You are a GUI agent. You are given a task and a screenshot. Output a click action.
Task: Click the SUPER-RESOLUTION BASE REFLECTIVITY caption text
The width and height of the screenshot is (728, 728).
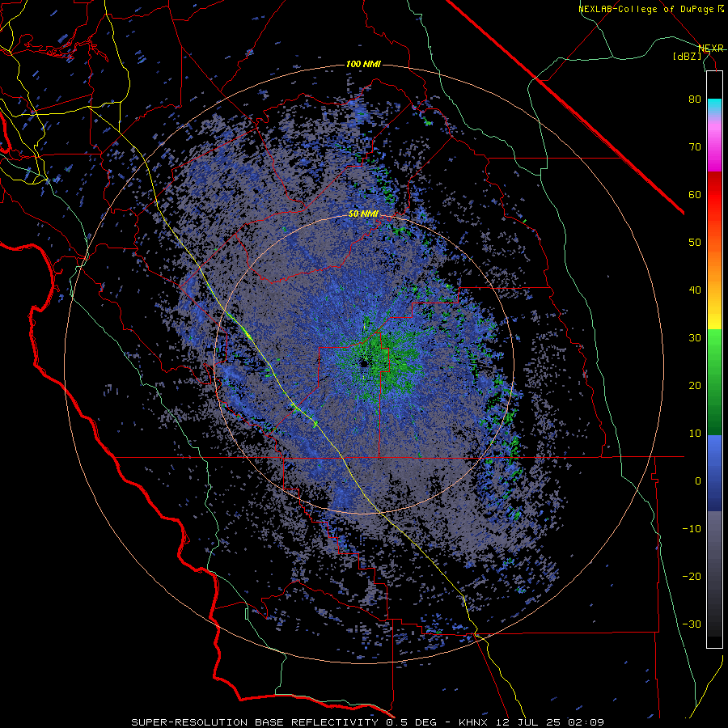tap(255, 722)
